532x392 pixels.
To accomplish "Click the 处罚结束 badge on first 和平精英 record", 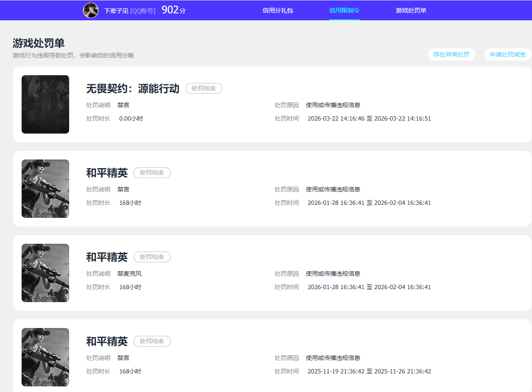I will click(152, 172).
